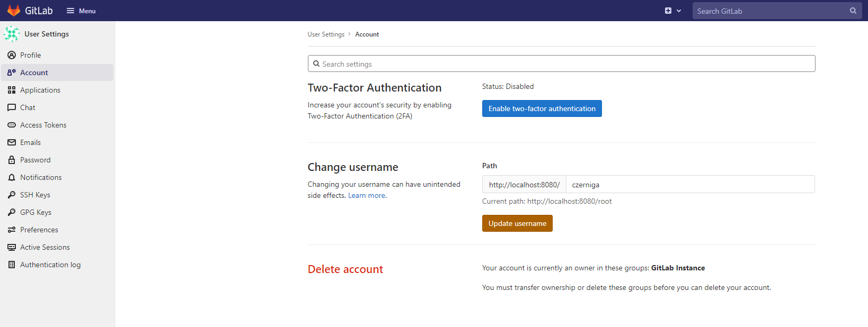
Task: Click the Active Sessions monitor icon
Action: point(12,247)
